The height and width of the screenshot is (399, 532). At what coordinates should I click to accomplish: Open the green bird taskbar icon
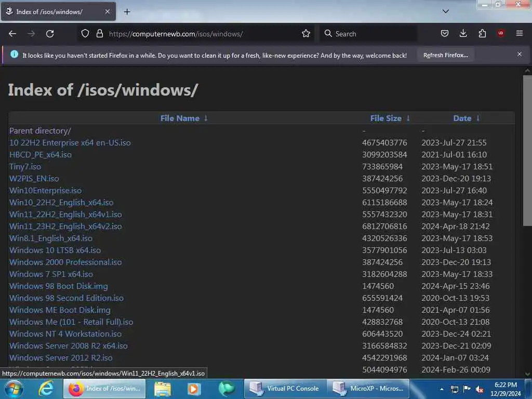click(226, 389)
